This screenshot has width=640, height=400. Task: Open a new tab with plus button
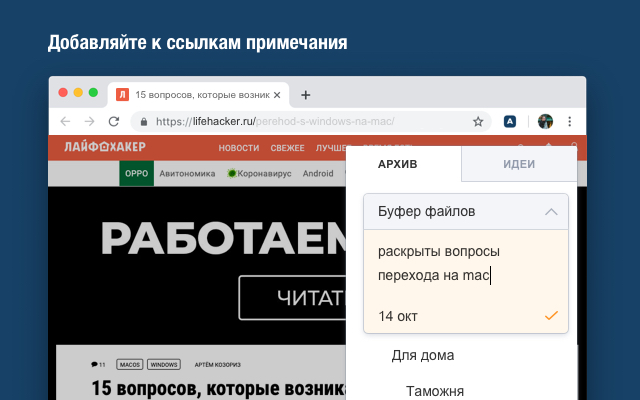coord(305,95)
